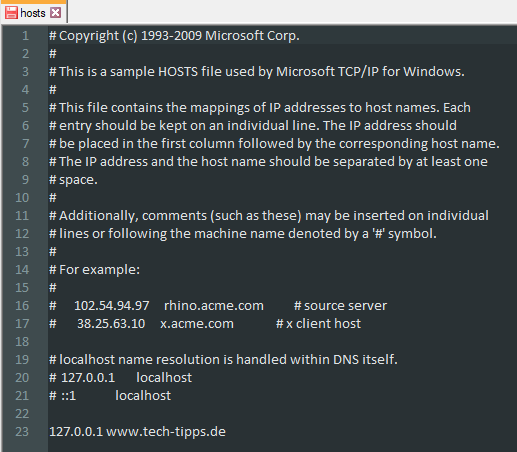This screenshot has width=517, height=452.
Task: Click line number 23 in the margin
Action: [x=22, y=432]
